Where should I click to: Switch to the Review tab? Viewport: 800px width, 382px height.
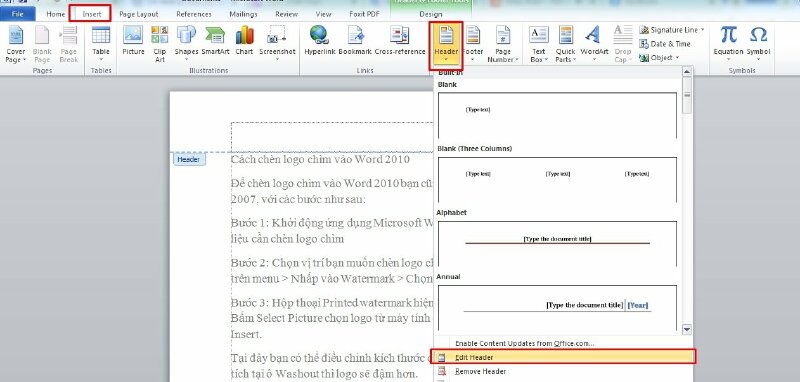[286, 14]
